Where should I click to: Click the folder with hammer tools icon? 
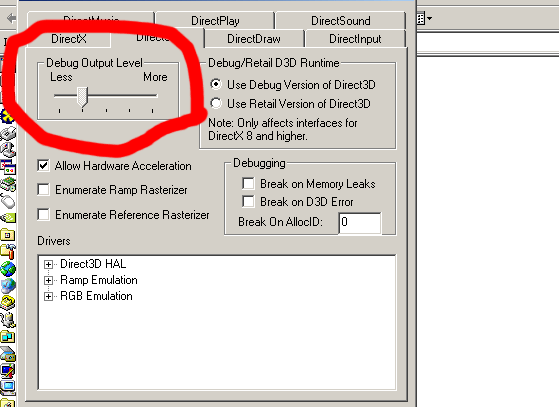click(9, 251)
